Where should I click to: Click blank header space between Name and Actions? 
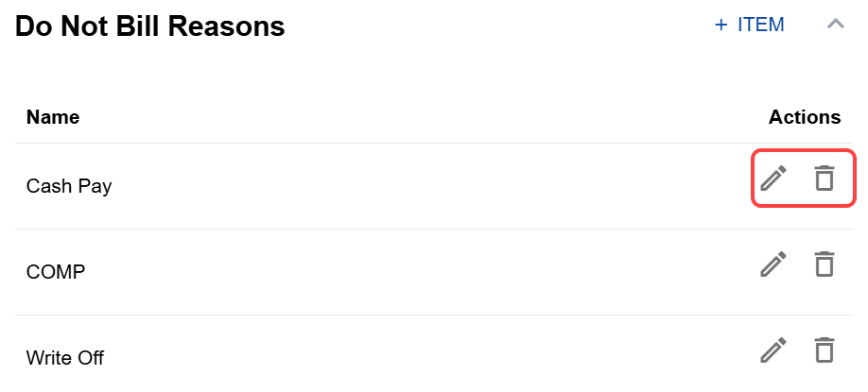tap(424, 117)
